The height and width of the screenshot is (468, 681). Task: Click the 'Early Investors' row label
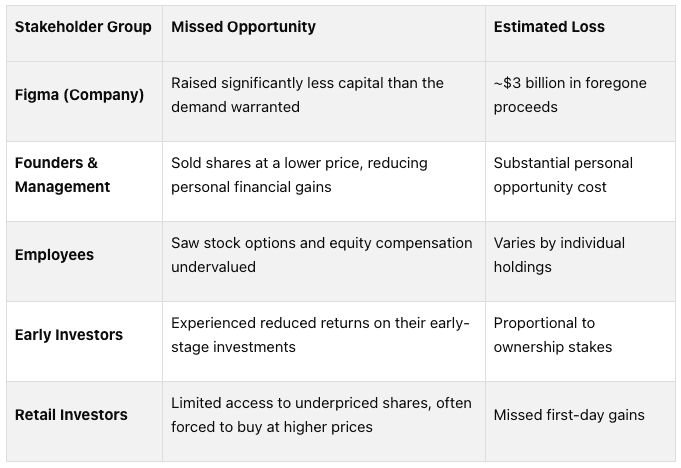pyautogui.click(x=68, y=335)
